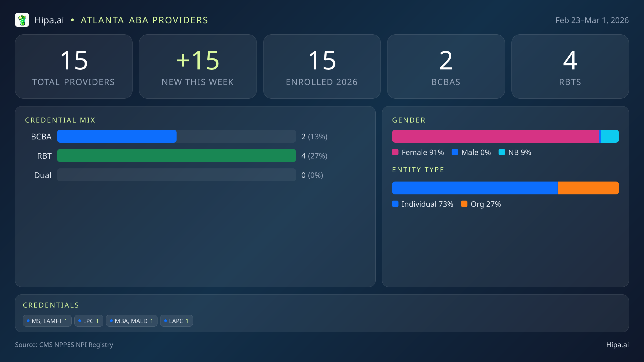Open the New This Week metric card
The height and width of the screenshot is (362, 644).
coord(198,66)
